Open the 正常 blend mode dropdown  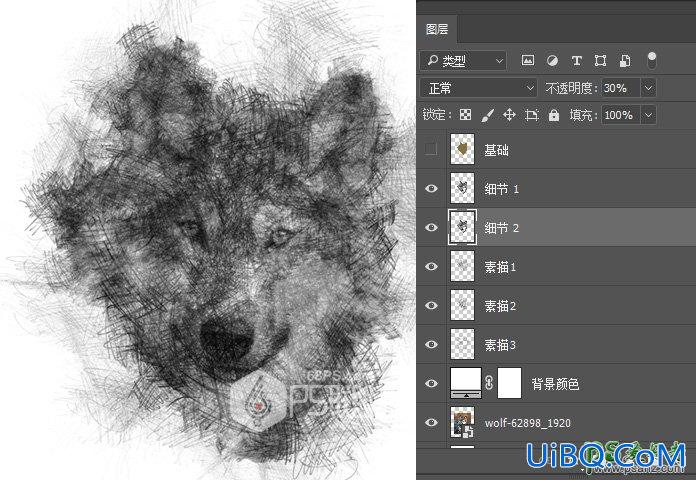pos(478,88)
